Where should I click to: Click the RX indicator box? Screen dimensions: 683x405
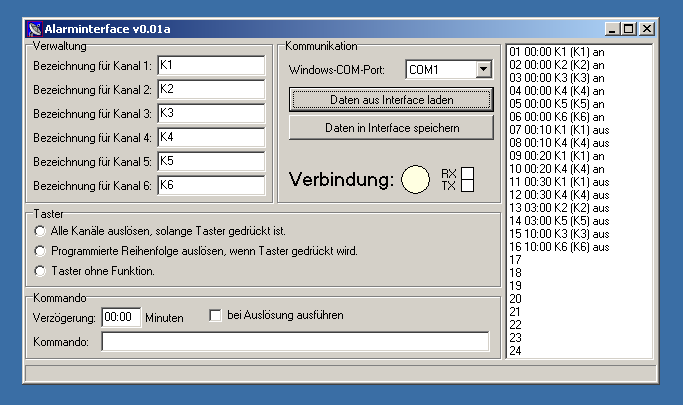tap(466, 173)
